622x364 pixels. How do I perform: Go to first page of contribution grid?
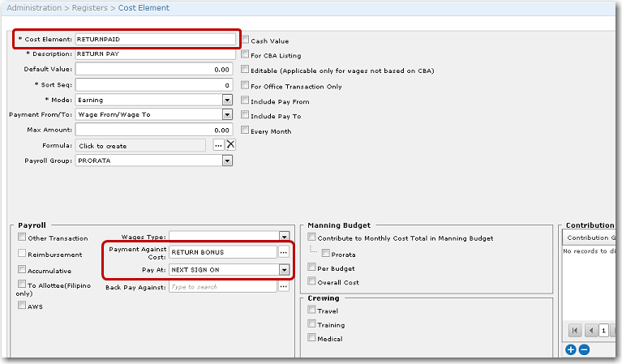(575, 330)
